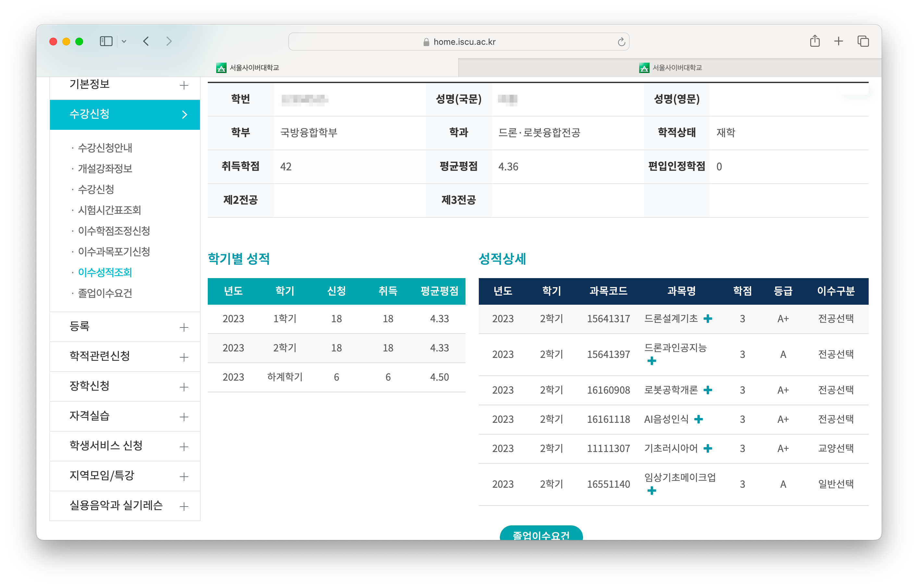Click the 과목코드 column header in 성적상세

(x=608, y=291)
